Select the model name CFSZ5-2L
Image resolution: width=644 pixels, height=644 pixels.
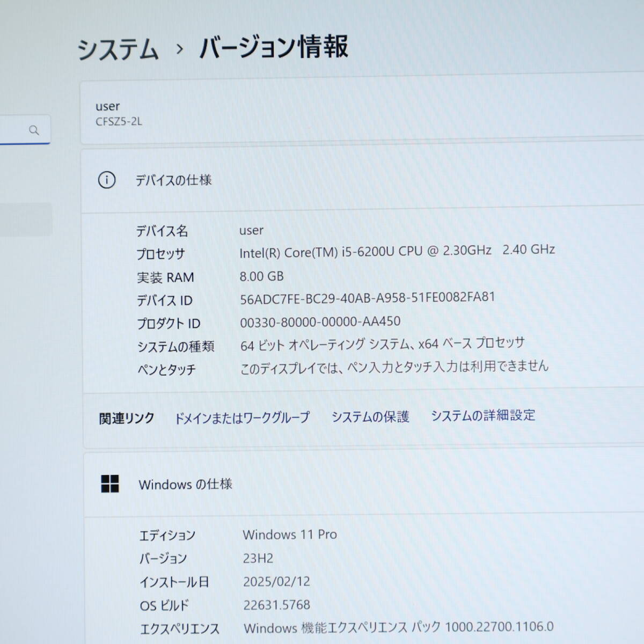119,122
